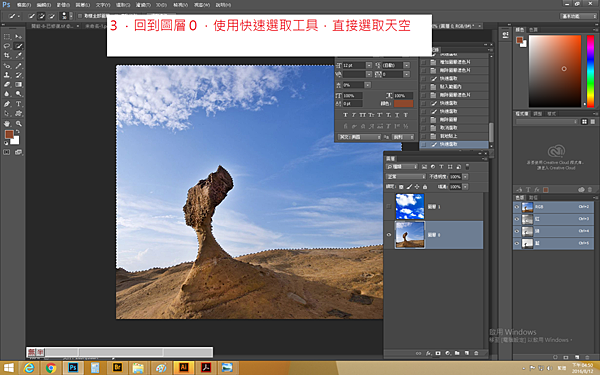This screenshot has height=375, width=600.
Task: Open anti-aliasing dropdown in Character panel
Action: click(403, 137)
